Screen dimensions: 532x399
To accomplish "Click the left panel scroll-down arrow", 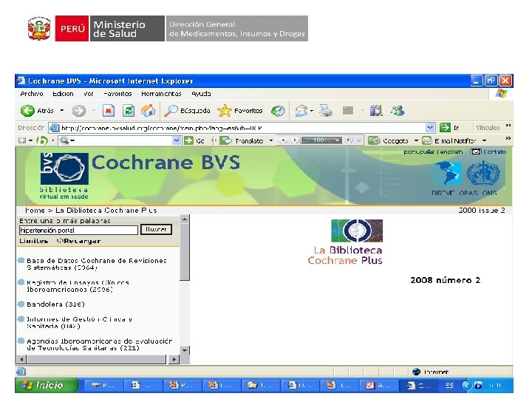I will tap(185, 350).
